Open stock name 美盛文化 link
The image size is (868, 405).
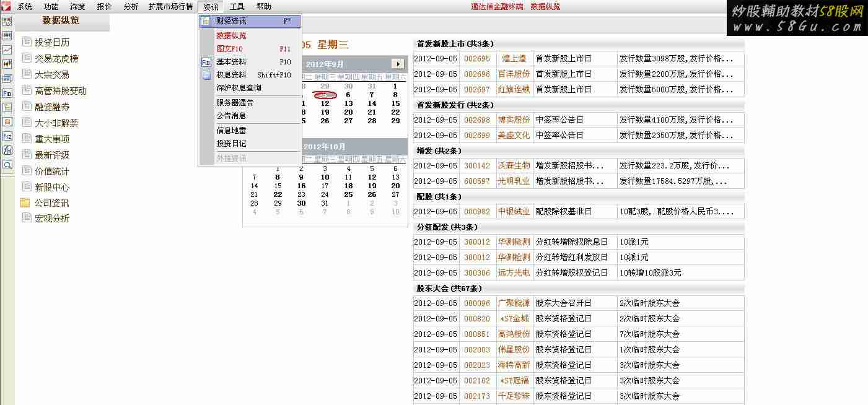click(514, 136)
